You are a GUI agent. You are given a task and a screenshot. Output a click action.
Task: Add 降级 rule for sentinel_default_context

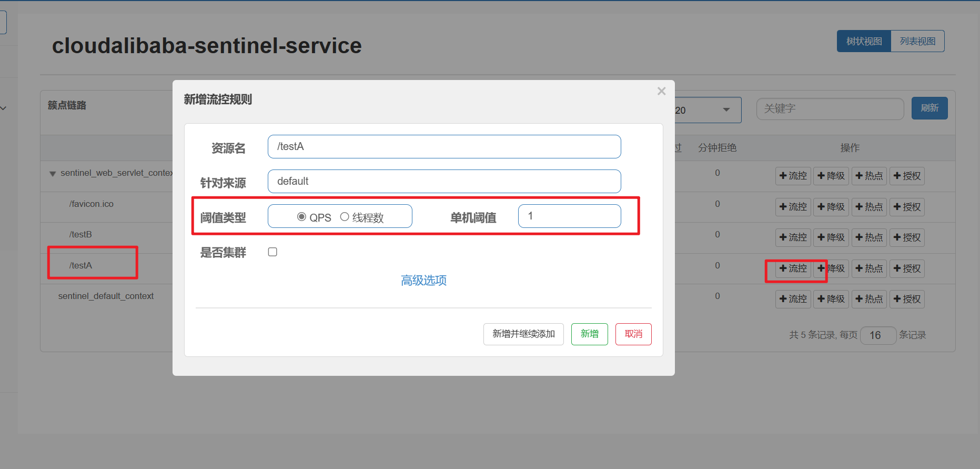[x=831, y=299]
